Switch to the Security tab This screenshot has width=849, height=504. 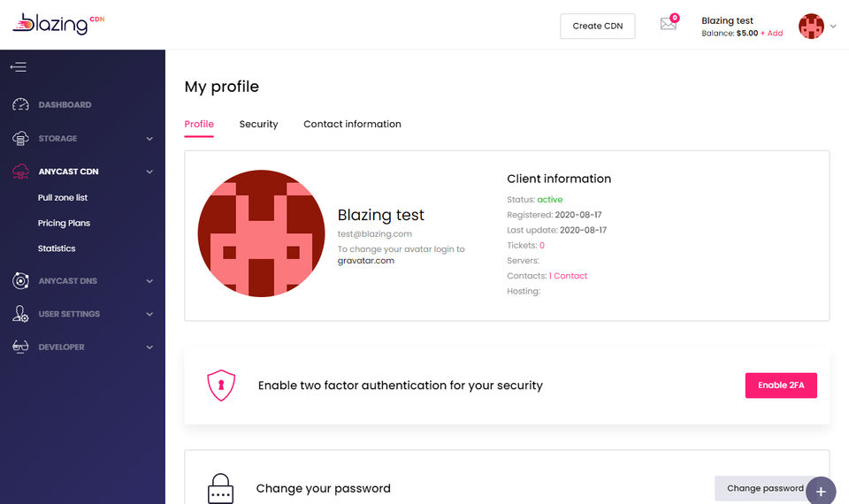pyautogui.click(x=258, y=125)
